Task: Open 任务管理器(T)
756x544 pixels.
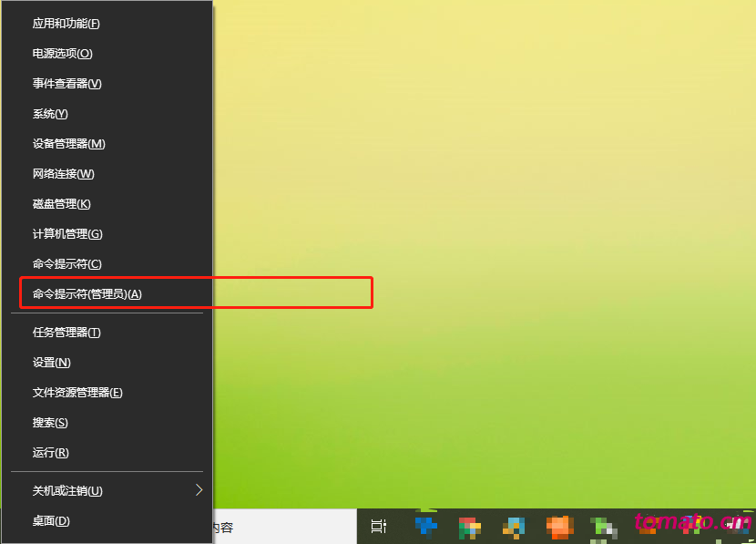Action: coord(107,333)
